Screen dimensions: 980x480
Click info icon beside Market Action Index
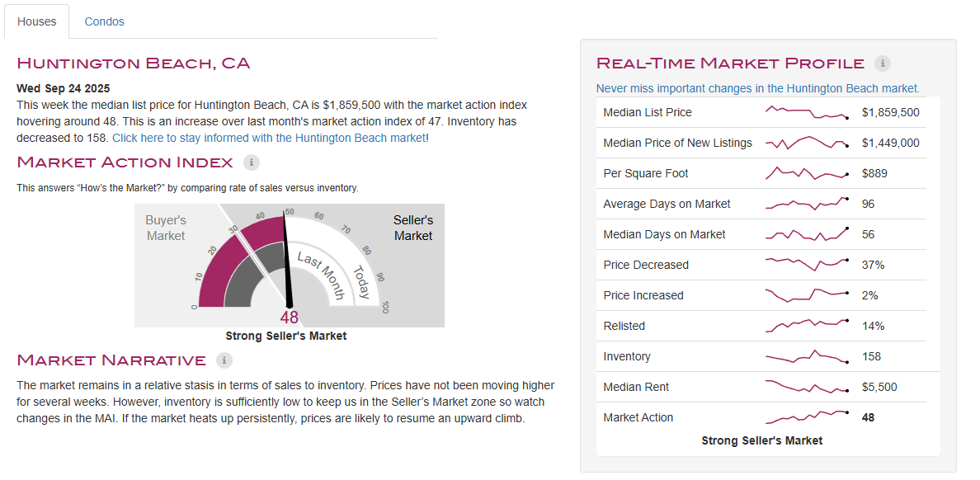(x=252, y=162)
